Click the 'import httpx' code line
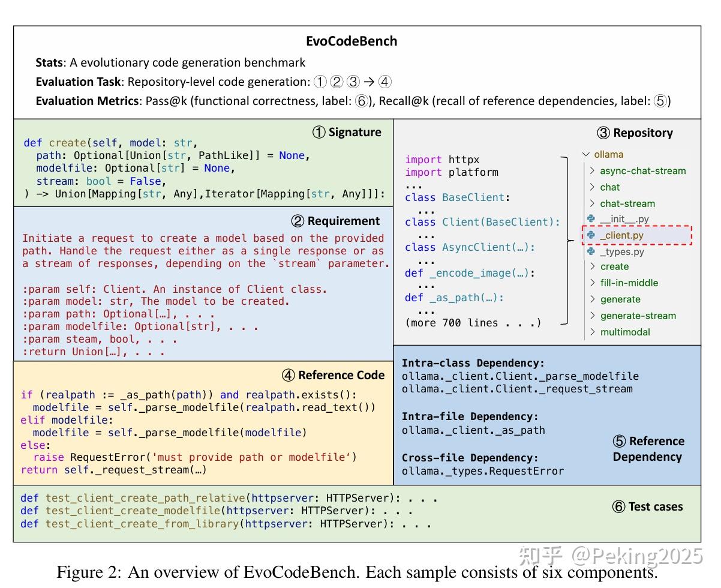The height and width of the screenshot is (588, 721). click(x=442, y=160)
